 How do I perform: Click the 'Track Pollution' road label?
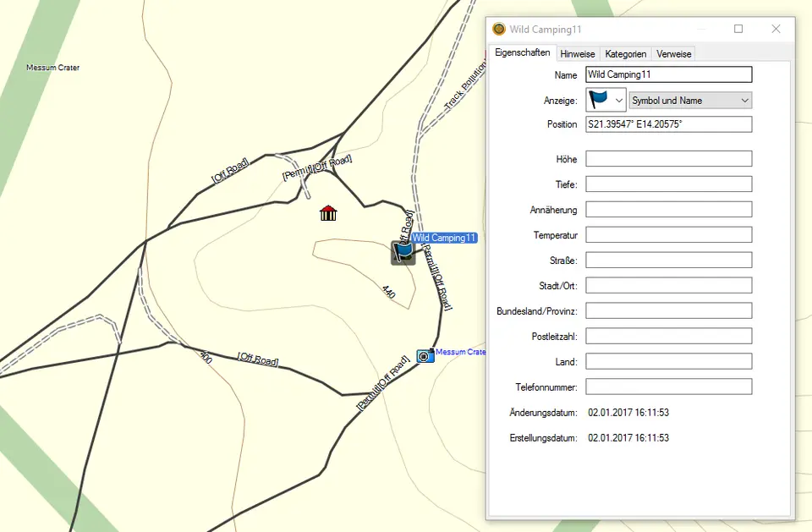pyautogui.click(x=466, y=86)
